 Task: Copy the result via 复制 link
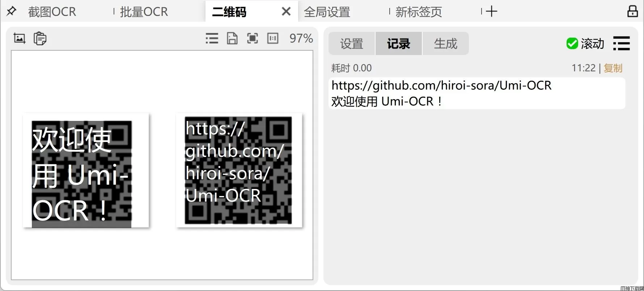pyautogui.click(x=613, y=68)
